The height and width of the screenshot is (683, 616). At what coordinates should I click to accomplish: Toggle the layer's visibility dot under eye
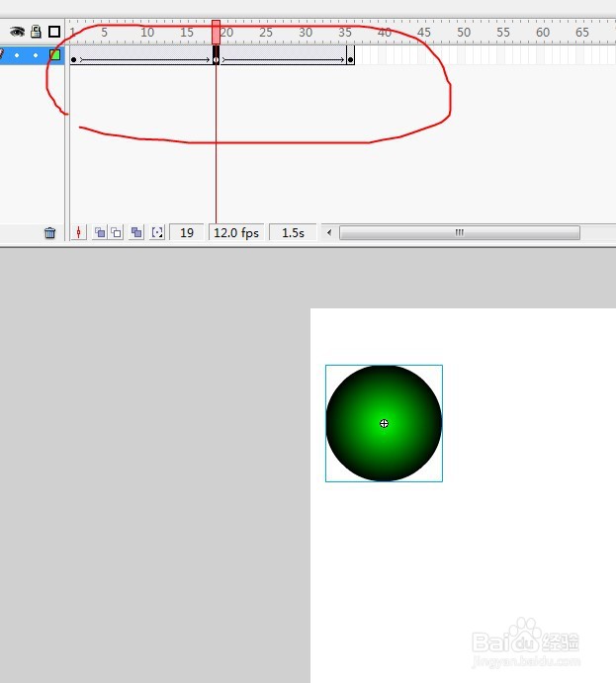(x=17, y=55)
